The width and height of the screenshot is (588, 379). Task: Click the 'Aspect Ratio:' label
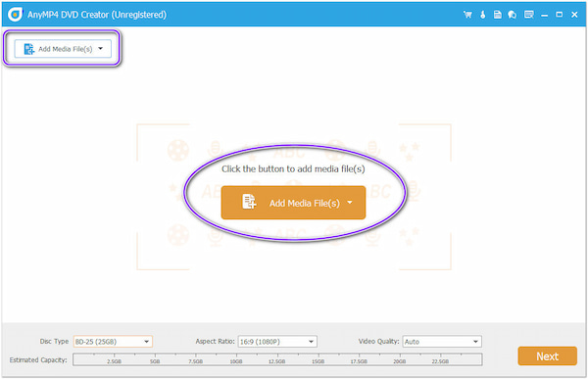pos(215,341)
